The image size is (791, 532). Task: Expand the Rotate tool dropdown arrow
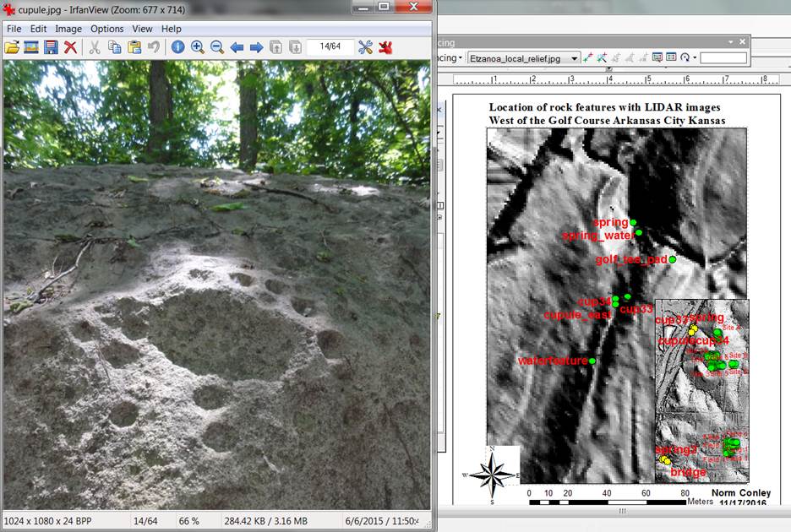(x=695, y=58)
